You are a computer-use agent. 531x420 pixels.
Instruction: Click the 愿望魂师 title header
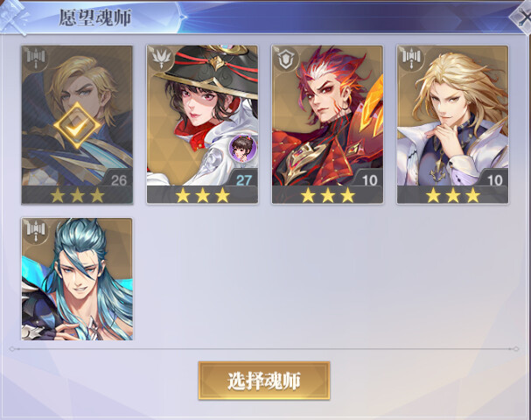click(x=95, y=17)
